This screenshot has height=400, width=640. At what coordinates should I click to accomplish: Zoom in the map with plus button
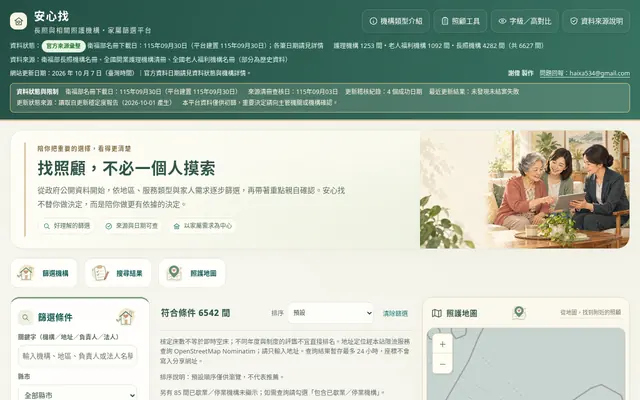point(442,344)
